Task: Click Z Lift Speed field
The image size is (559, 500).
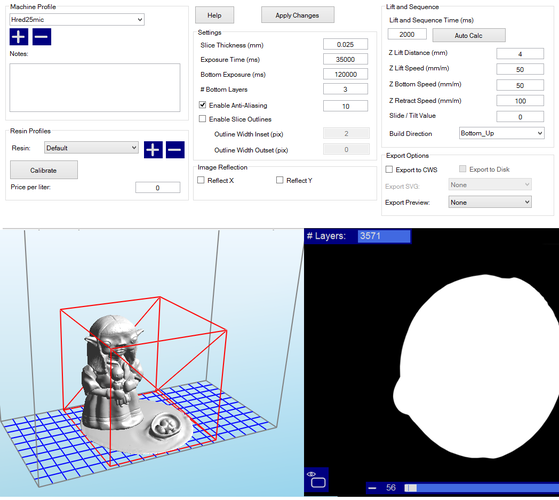Action: 520,69
